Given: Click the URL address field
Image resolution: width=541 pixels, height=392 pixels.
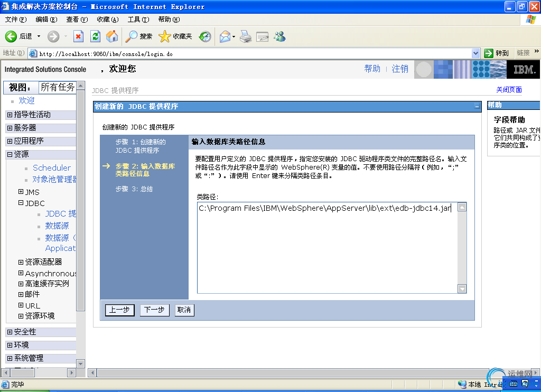Looking at the screenshot, I should pos(255,53).
